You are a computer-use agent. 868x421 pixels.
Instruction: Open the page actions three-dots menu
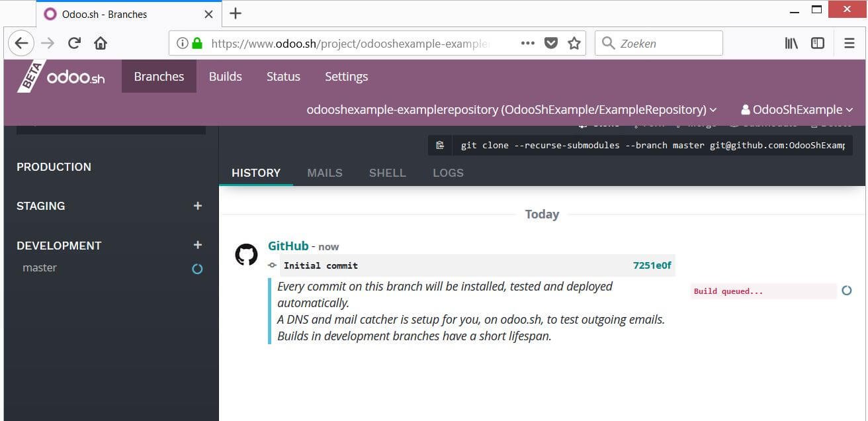(527, 43)
